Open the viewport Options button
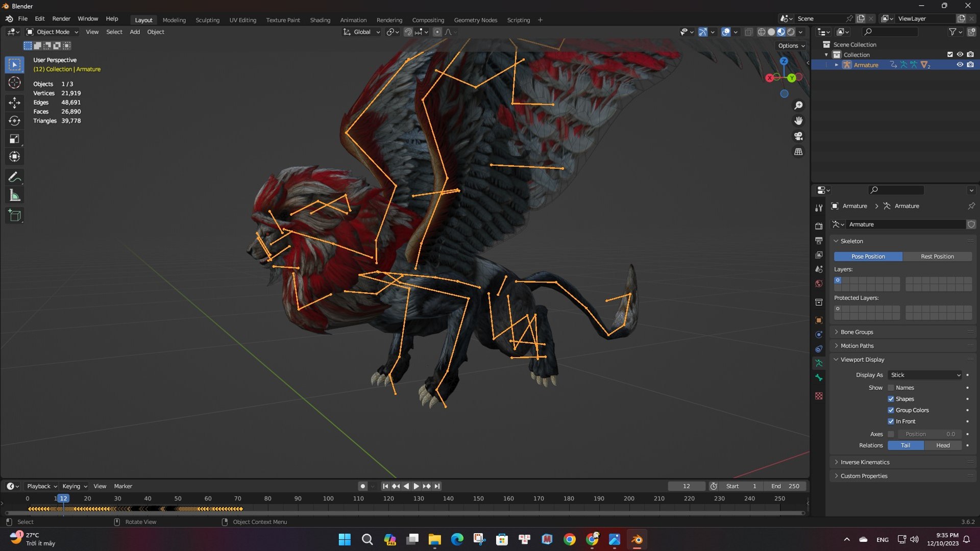This screenshot has width=980, height=551. coord(791,45)
